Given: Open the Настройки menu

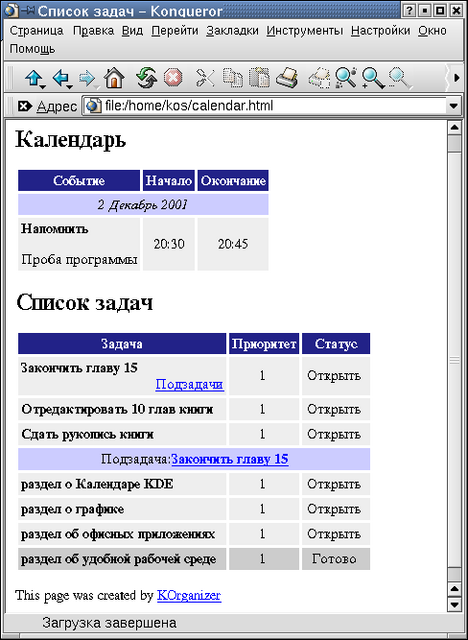Looking at the screenshot, I should [380, 31].
